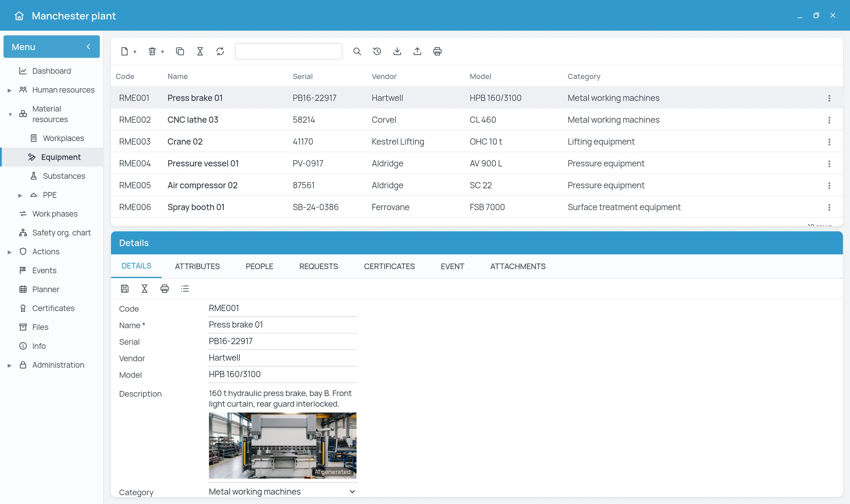Save the details form with the floppy icon
Viewport: 850px width, 504px height.
[125, 288]
